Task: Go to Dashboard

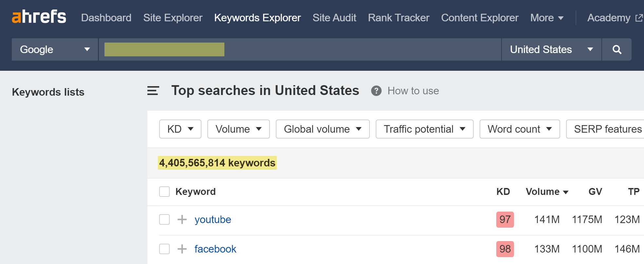Action: (x=106, y=18)
